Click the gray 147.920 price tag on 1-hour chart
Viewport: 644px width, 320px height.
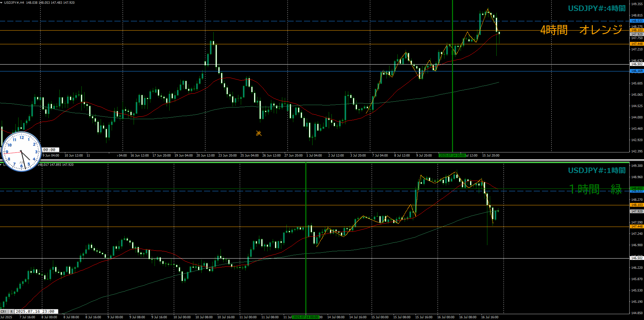coord(636,212)
